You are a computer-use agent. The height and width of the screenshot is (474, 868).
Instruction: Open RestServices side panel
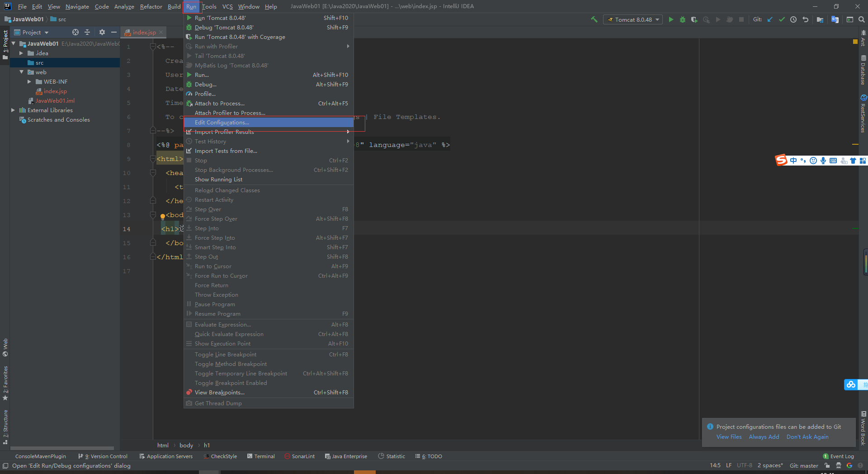[x=863, y=113]
